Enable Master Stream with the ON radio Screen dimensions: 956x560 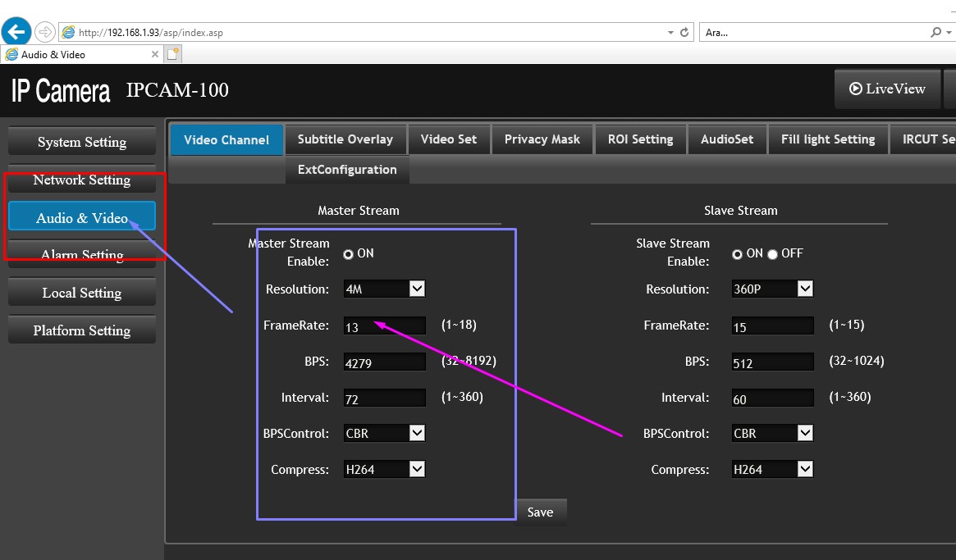(349, 254)
